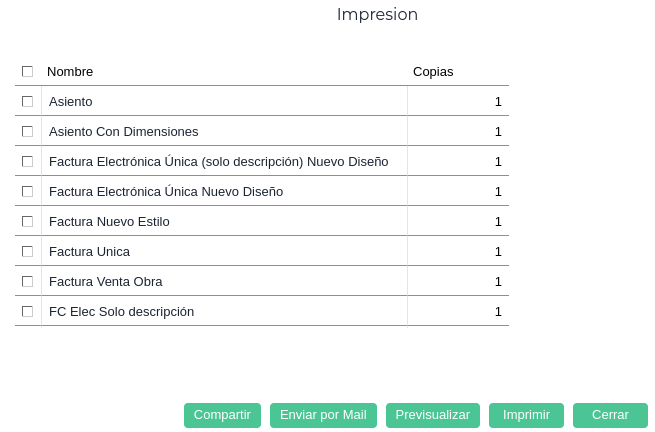The image size is (655, 432).
Task: Edit copies field for Asiento row
Action: pos(458,101)
